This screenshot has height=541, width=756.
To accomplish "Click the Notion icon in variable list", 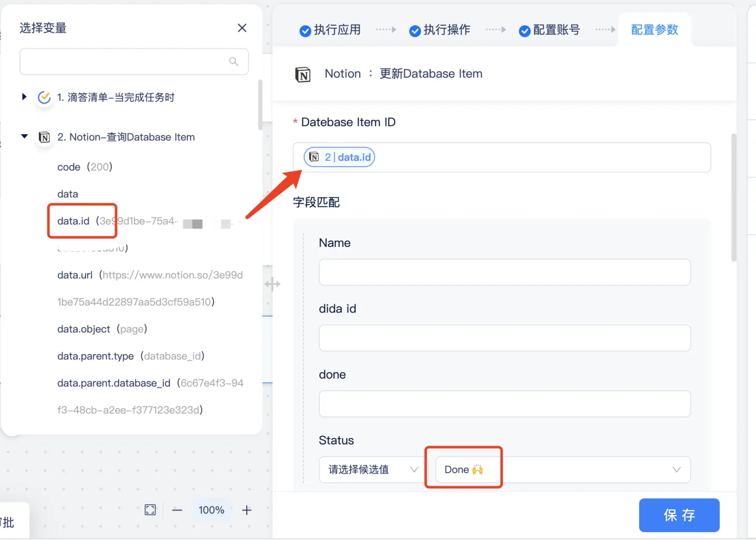I will coord(45,138).
